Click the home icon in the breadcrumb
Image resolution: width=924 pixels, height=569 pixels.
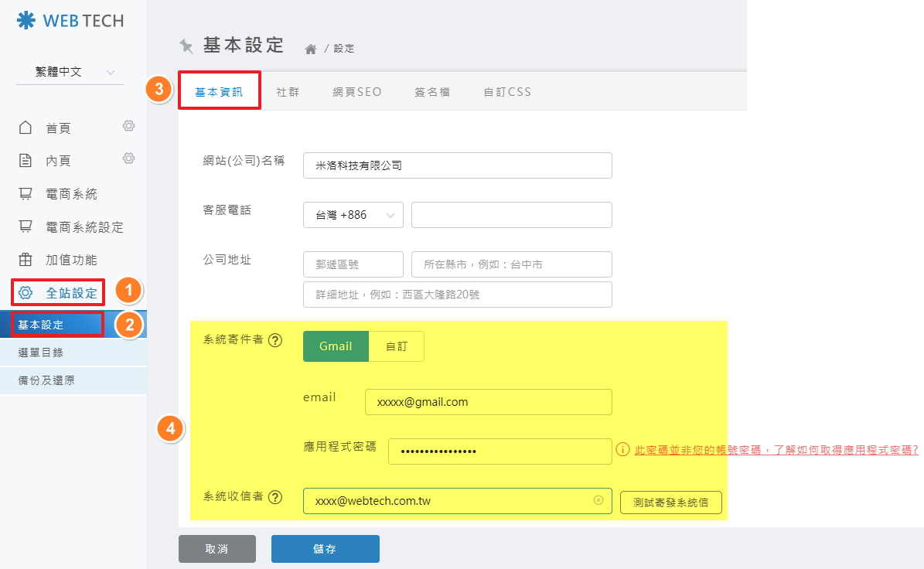311,49
